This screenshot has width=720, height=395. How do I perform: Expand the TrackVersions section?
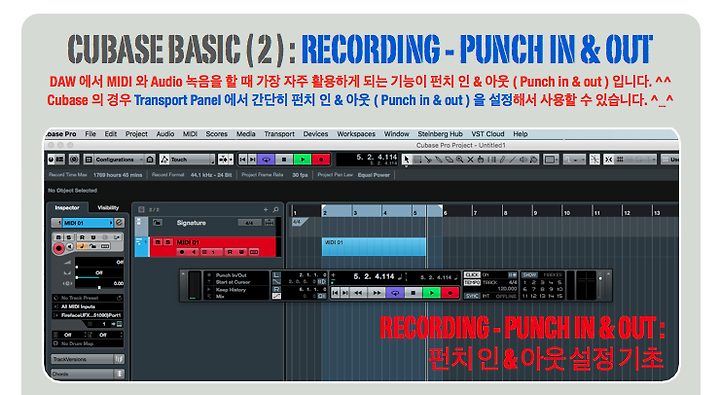coord(87,359)
